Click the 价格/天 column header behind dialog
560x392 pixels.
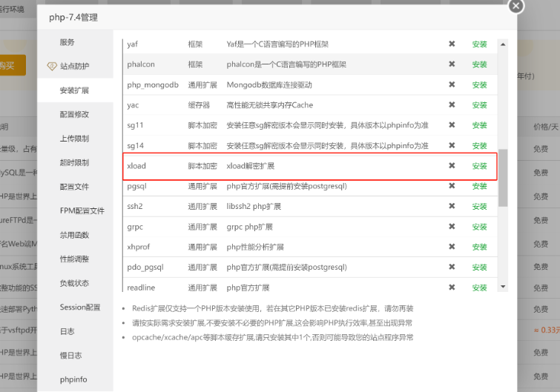click(546, 127)
